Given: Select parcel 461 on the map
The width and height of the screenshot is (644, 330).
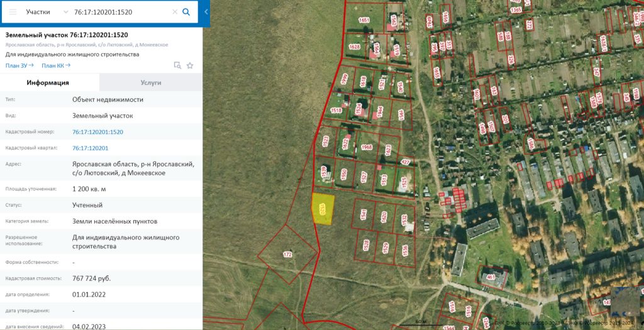Looking at the screenshot, I should (x=491, y=277).
